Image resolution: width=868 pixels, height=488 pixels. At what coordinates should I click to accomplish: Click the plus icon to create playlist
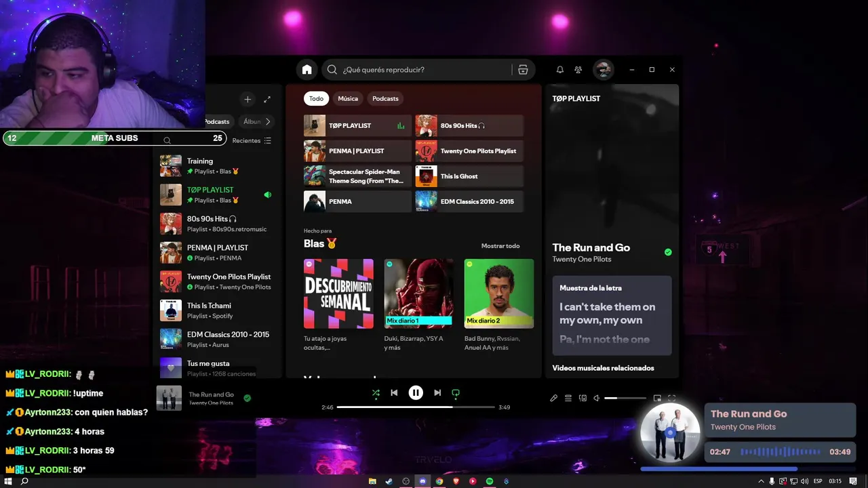tap(248, 100)
